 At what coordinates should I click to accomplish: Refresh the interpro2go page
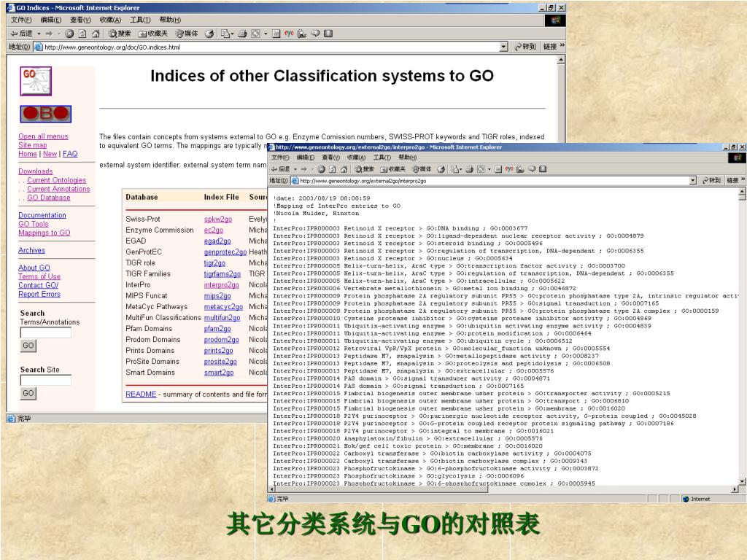333,169
